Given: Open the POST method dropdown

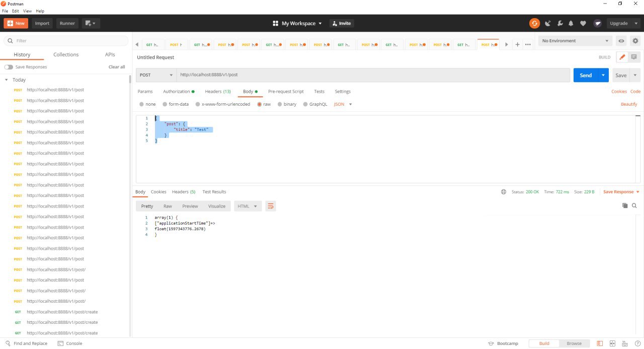Looking at the screenshot, I should click(x=155, y=75).
